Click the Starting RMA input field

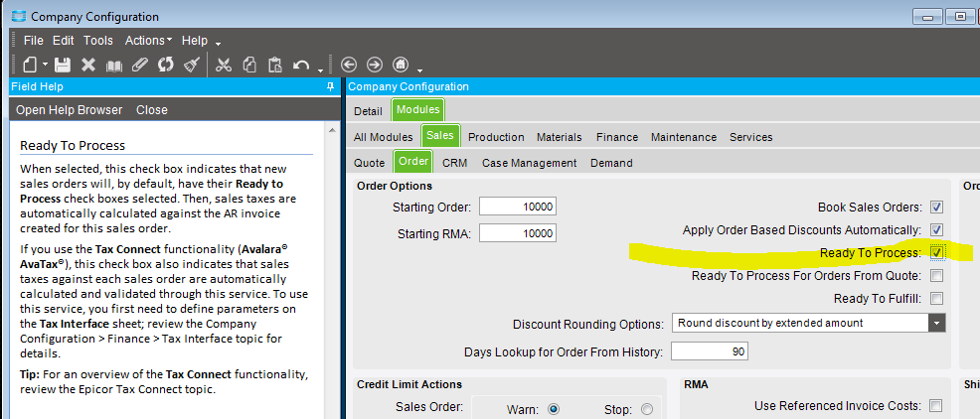518,233
